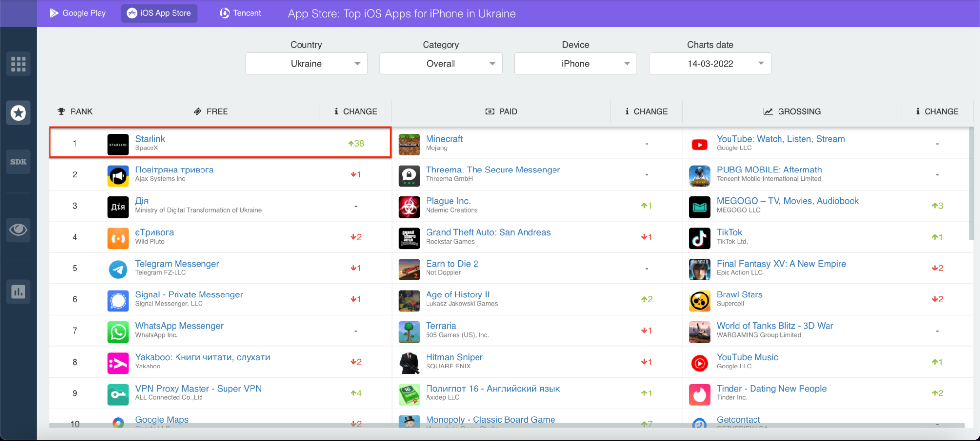Viewport: 980px width, 441px height.
Task: Open Final Fantasy XV: A New Empire link
Action: point(781,264)
